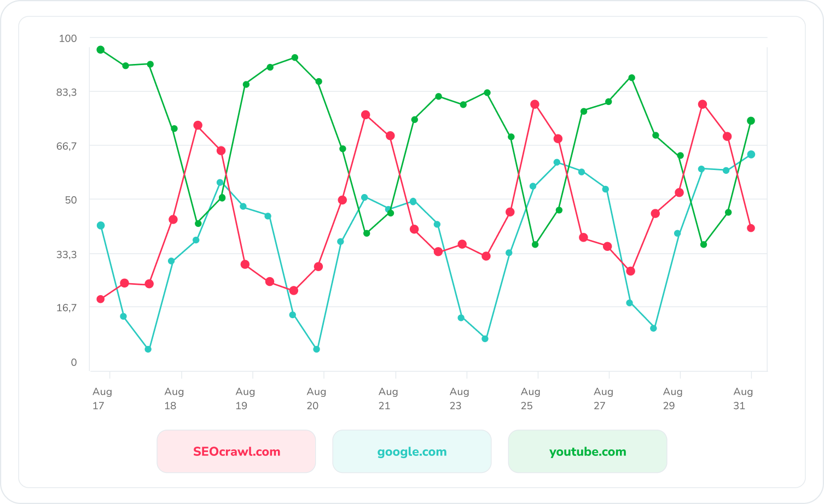Select the Aug 29 axis label
This screenshot has height=504, width=824.
(x=672, y=398)
